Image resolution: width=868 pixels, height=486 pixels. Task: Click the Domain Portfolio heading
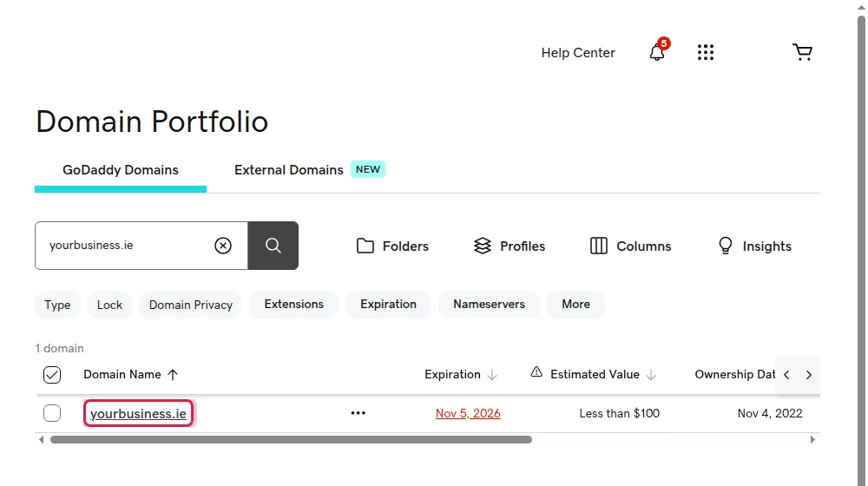click(152, 121)
